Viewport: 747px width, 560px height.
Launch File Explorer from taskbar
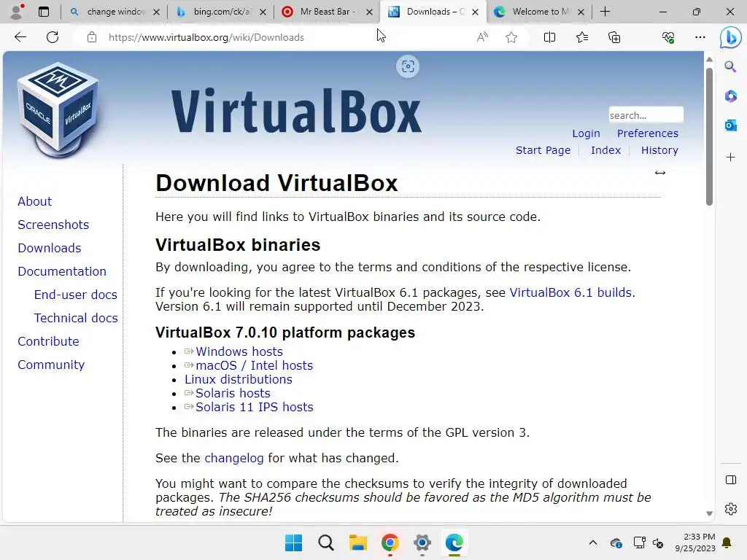coord(357,542)
